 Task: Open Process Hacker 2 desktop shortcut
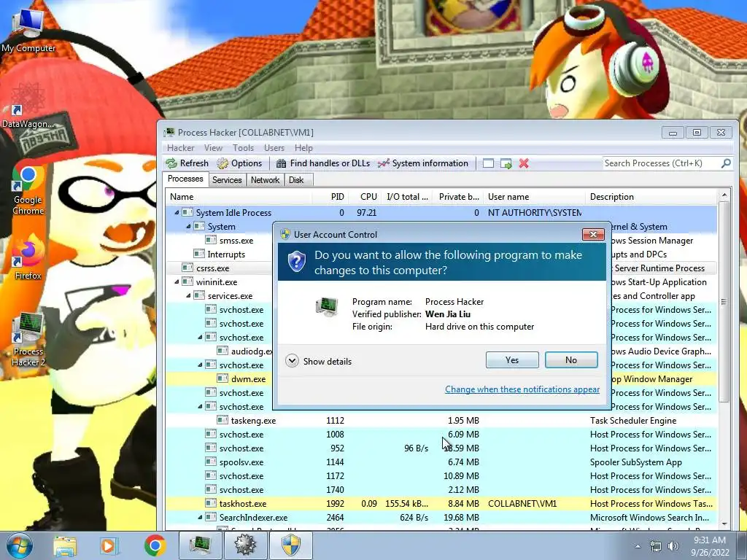[28, 340]
